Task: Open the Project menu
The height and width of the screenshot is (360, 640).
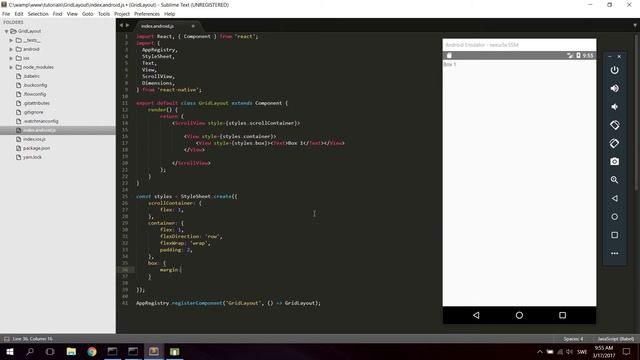Action: coord(122,14)
